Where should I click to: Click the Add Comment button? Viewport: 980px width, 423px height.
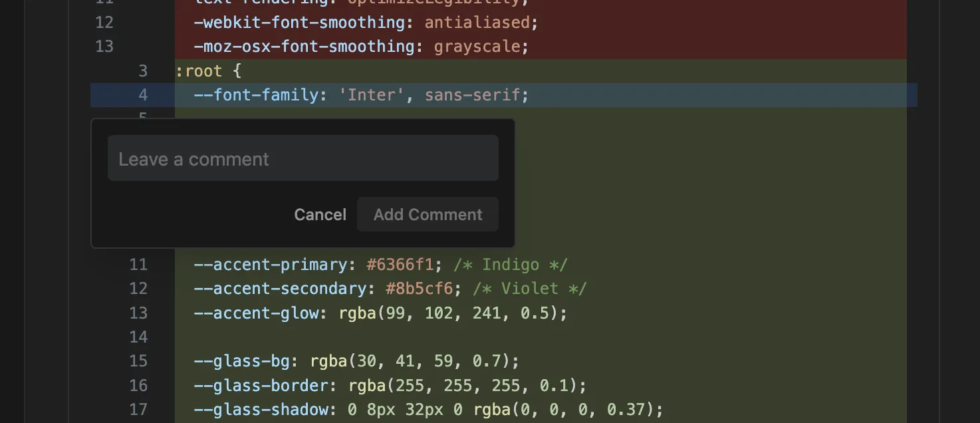[x=428, y=215]
